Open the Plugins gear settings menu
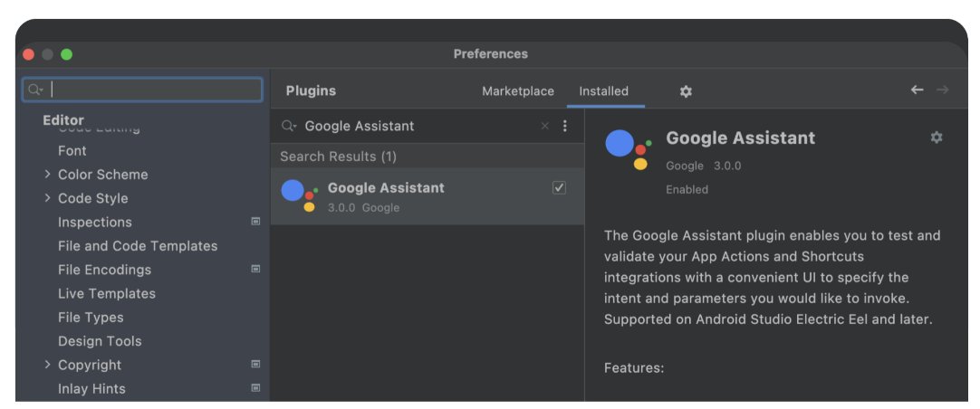 click(x=686, y=91)
